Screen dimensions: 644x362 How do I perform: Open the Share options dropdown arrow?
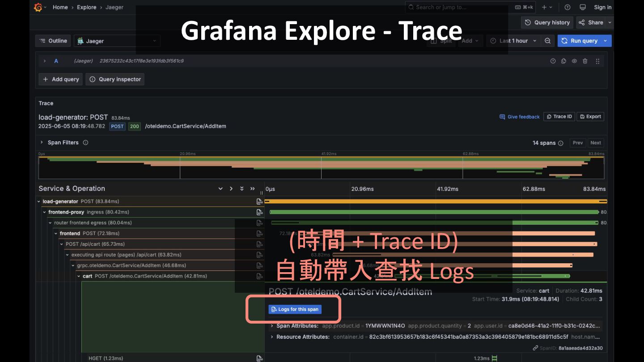610,22
